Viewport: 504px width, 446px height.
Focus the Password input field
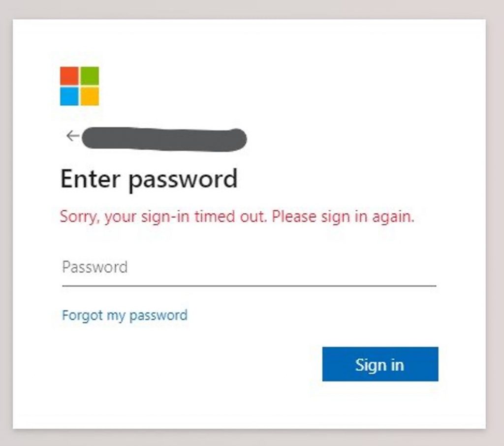(249, 267)
